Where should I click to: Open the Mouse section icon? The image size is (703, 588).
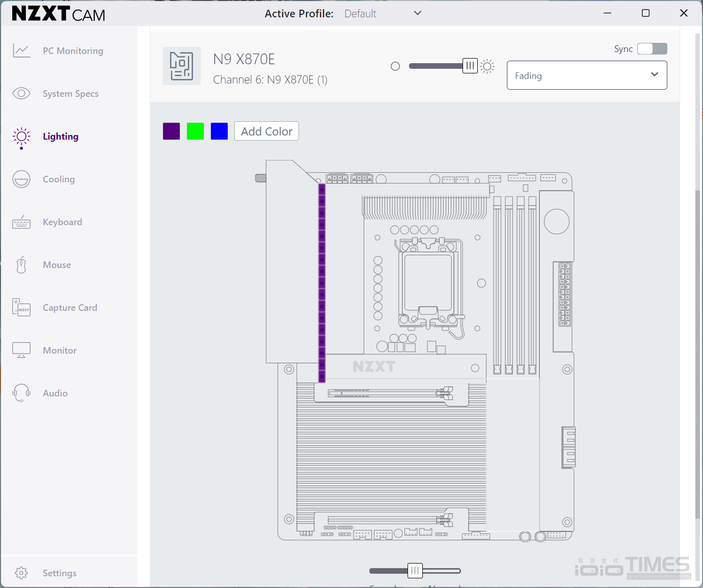[21, 265]
